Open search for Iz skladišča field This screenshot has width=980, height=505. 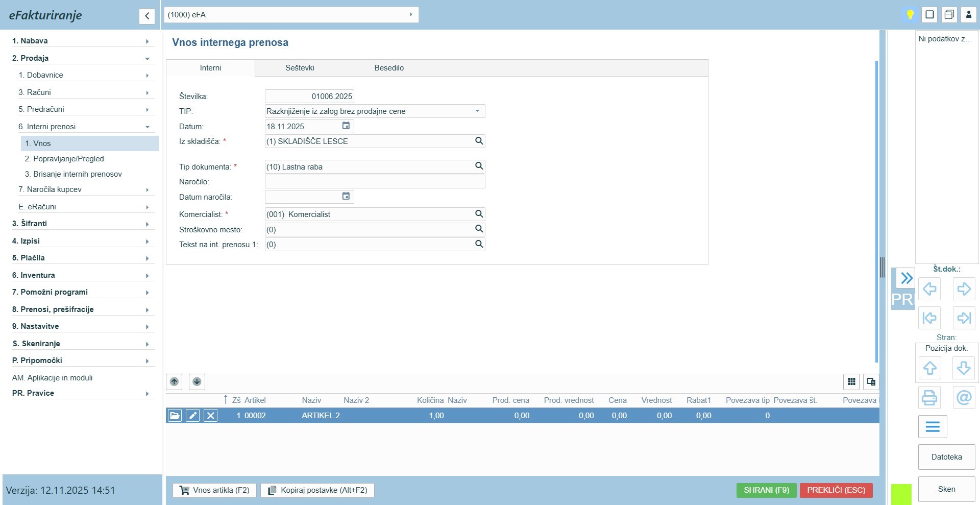click(479, 141)
